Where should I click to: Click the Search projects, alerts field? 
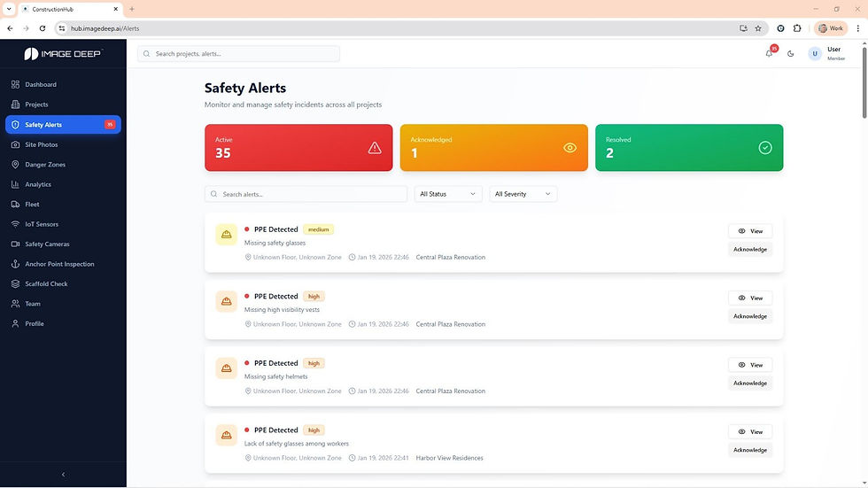(238, 54)
